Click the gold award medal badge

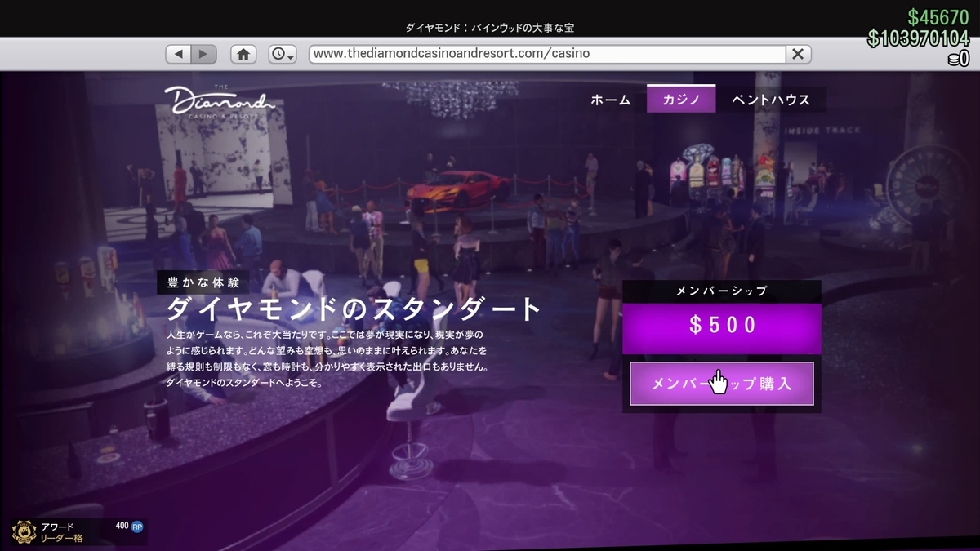(22, 531)
